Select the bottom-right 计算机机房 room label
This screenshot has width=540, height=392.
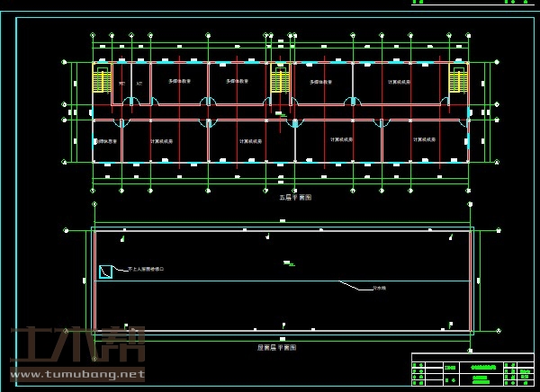pos(424,139)
